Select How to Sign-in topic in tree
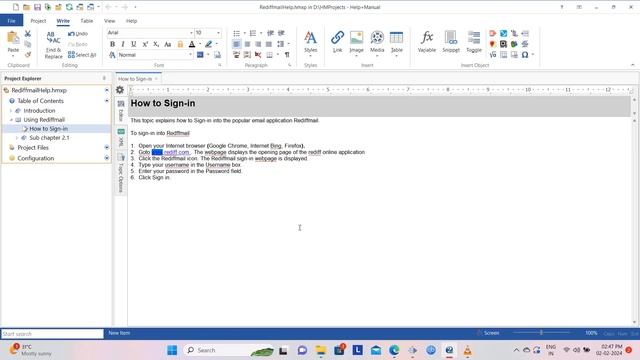 pyautogui.click(x=49, y=129)
